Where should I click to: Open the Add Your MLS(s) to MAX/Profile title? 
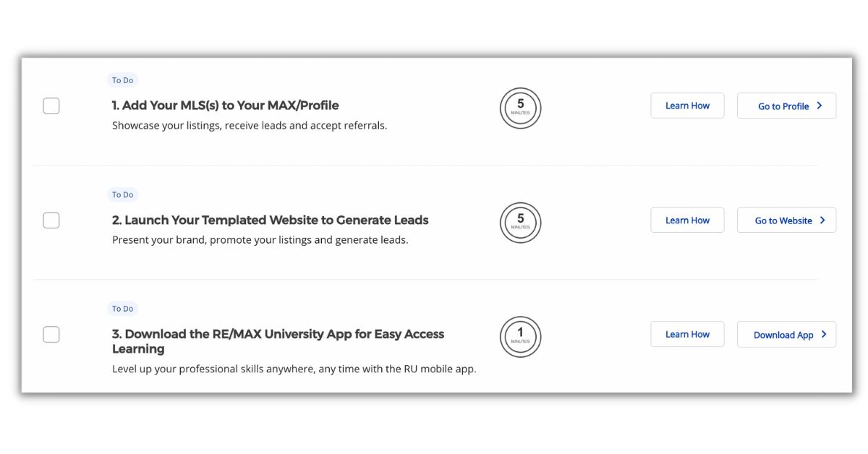pyautogui.click(x=225, y=106)
